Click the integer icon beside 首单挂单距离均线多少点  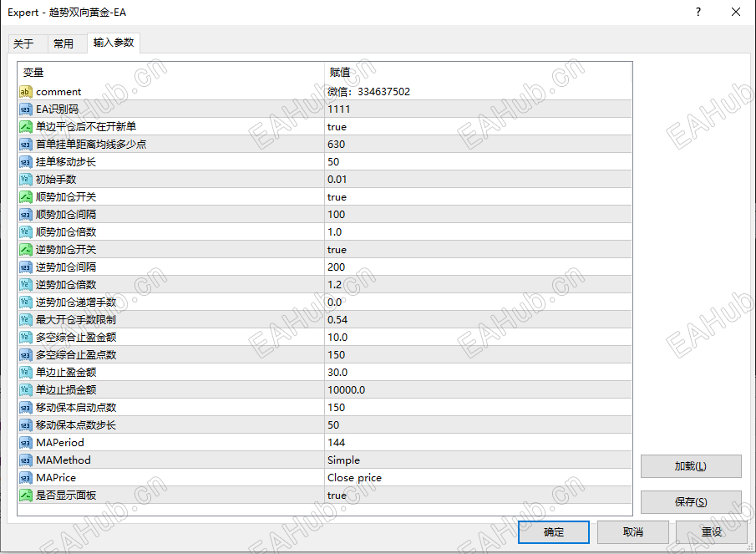pos(26,145)
